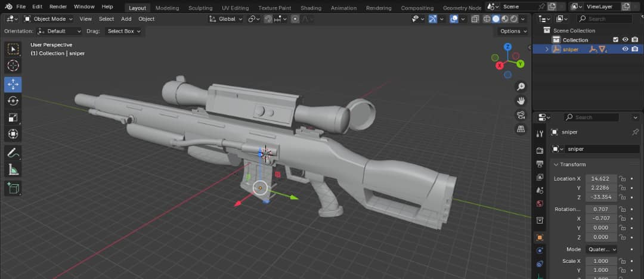Switch to rendered viewport shading

tap(514, 19)
